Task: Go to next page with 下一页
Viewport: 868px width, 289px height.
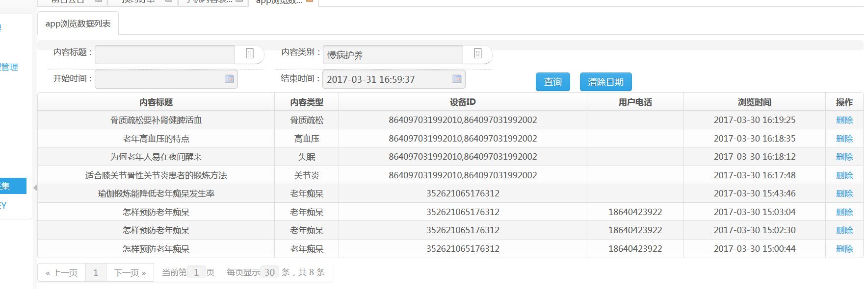Action: [130, 273]
